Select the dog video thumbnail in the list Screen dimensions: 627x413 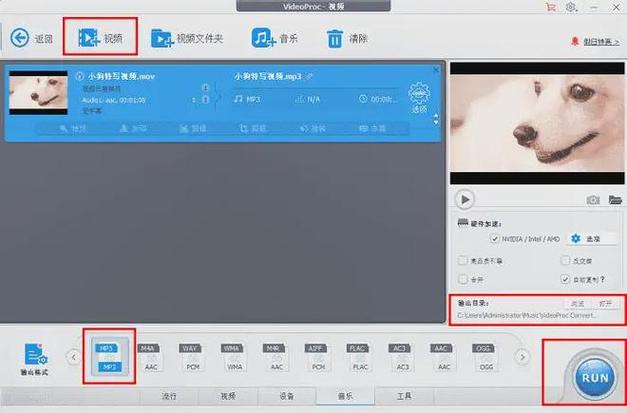38,93
